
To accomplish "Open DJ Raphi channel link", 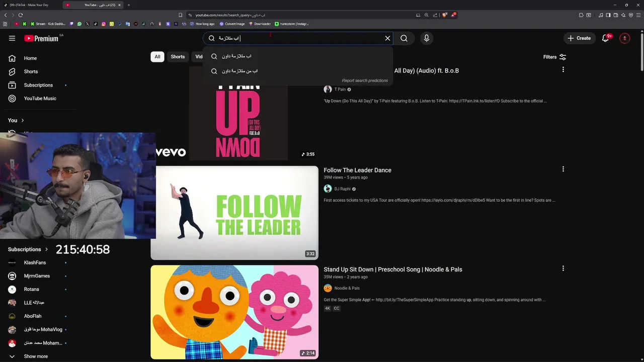I will tap(342, 189).
